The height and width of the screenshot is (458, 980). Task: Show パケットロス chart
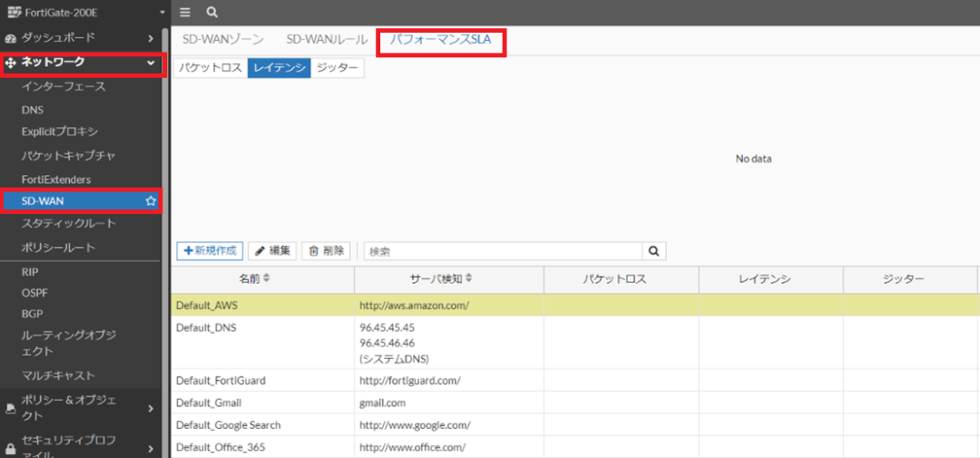(x=210, y=68)
